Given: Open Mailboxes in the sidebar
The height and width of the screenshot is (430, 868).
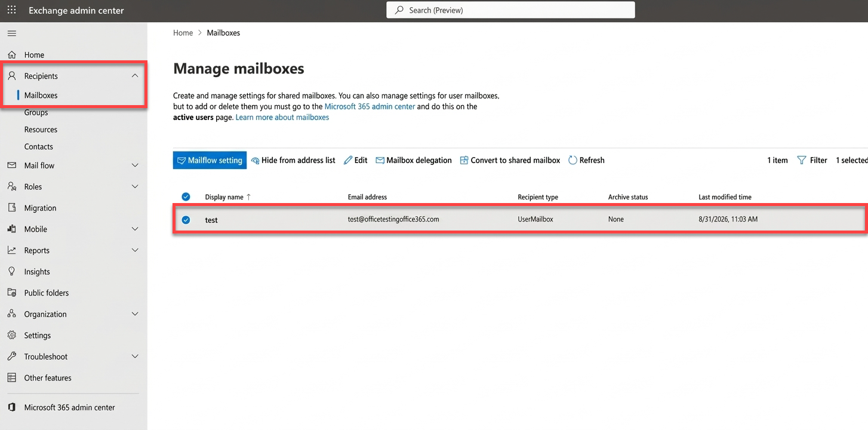Looking at the screenshot, I should point(41,95).
